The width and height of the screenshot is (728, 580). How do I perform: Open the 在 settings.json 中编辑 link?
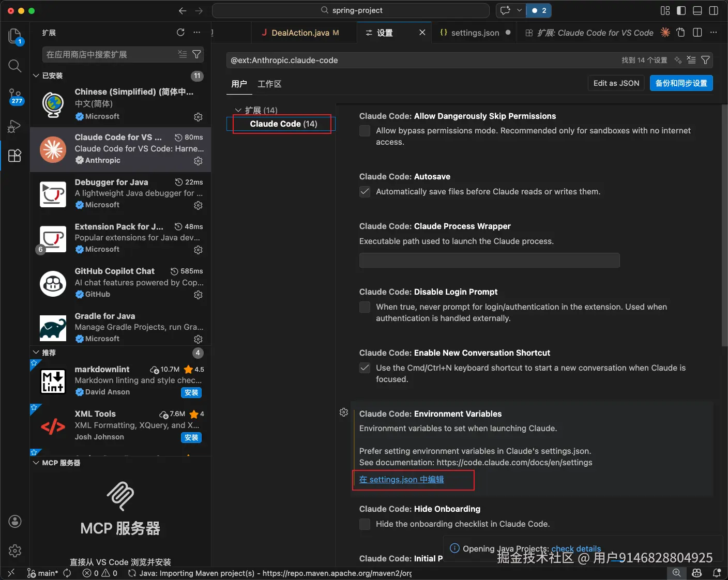401,480
